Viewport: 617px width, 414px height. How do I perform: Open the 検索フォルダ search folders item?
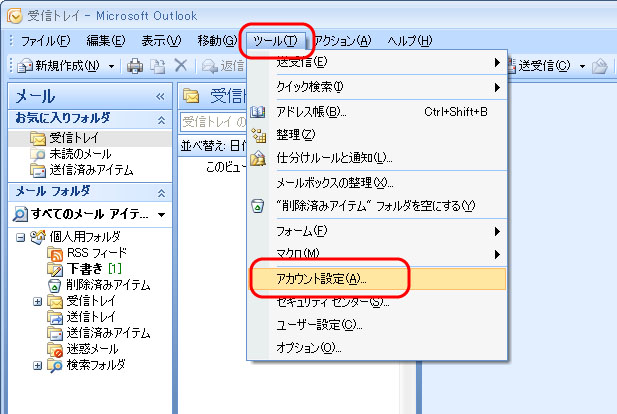pyautogui.click(x=96, y=365)
